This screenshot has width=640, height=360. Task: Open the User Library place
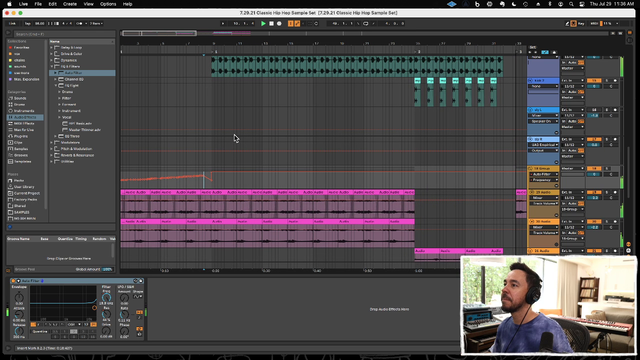click(24, 187)
